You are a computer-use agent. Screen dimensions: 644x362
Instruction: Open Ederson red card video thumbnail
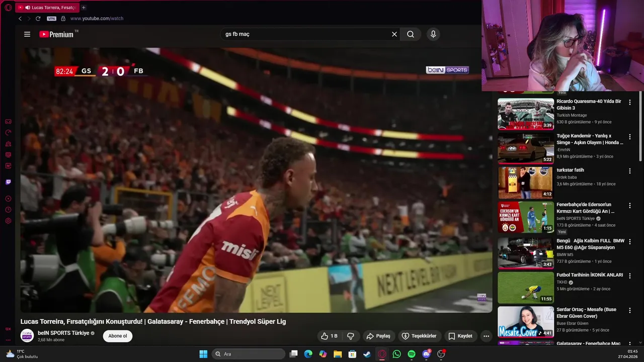point(526,217)
